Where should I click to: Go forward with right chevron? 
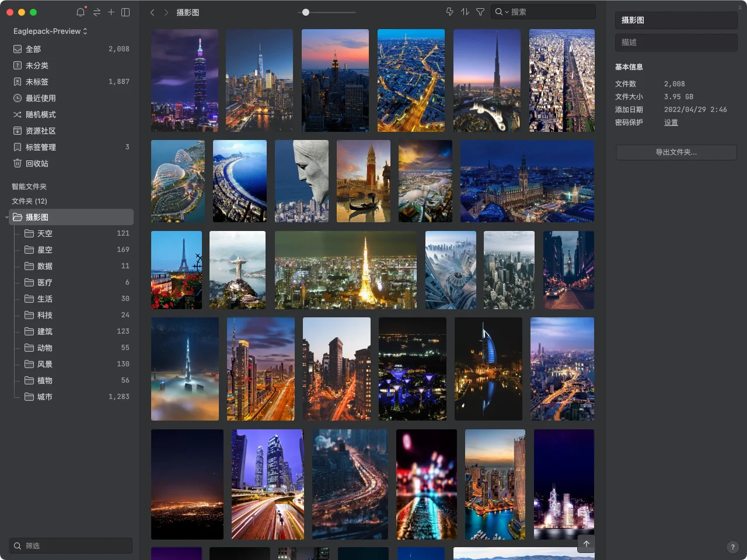(166, 12)
